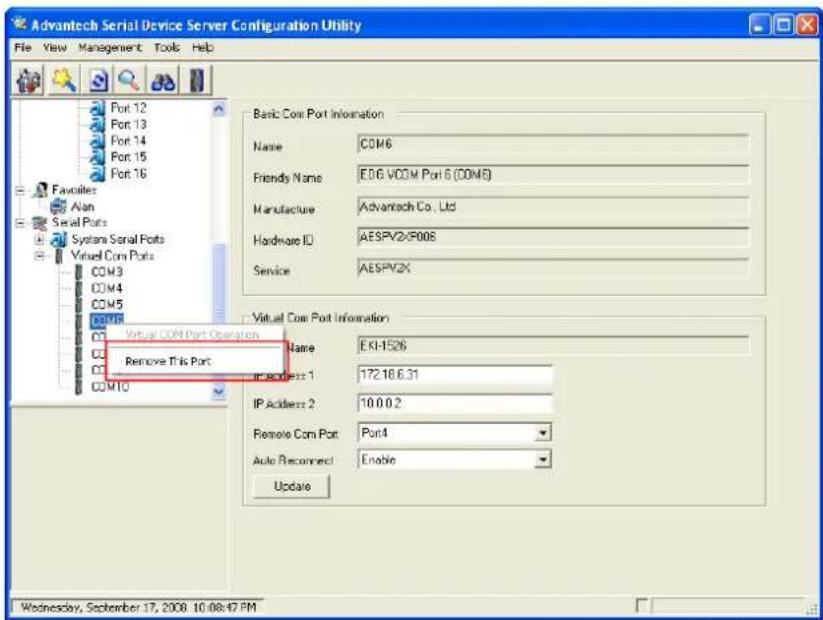Click the device name field EKI-1526
Screen dimensions: 823x620
click(553, 346)
